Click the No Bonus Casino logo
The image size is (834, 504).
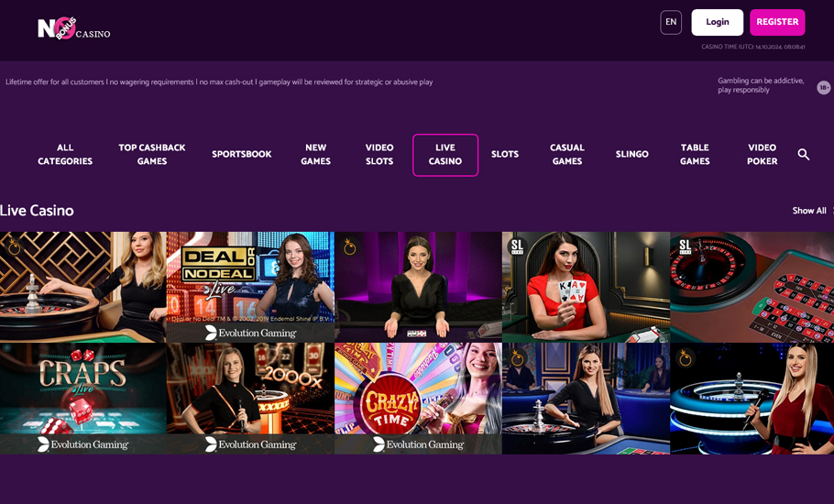coord(74,28)
